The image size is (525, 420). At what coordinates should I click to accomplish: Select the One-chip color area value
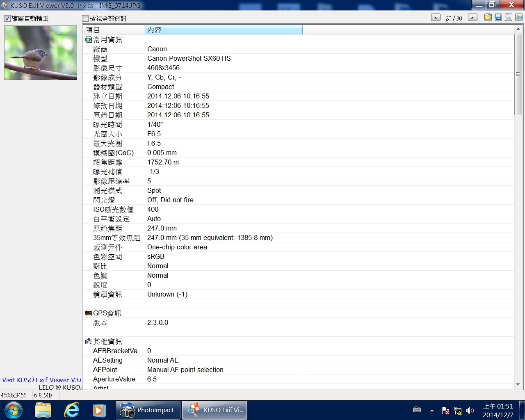pyautogui.click(x=177, y=247)
